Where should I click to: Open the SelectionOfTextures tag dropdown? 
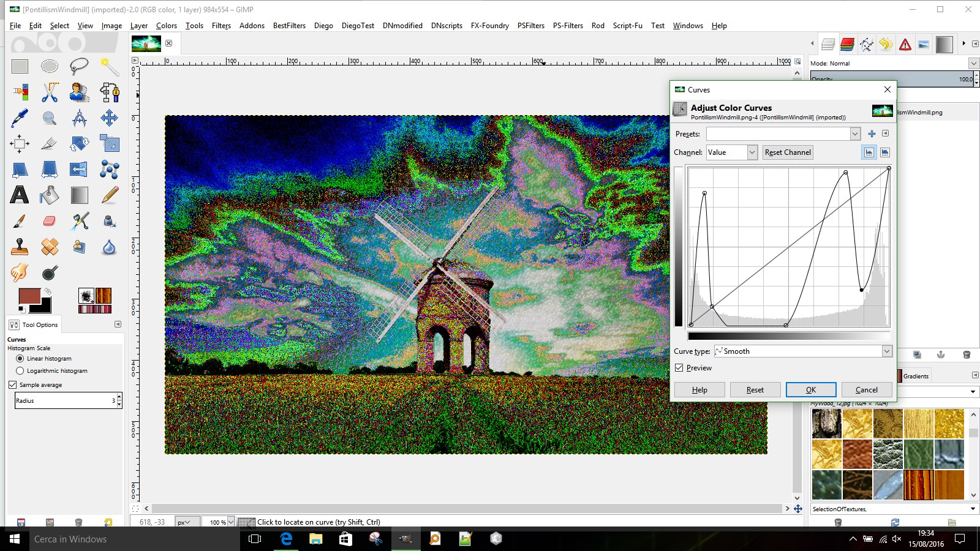coord(973,509)
